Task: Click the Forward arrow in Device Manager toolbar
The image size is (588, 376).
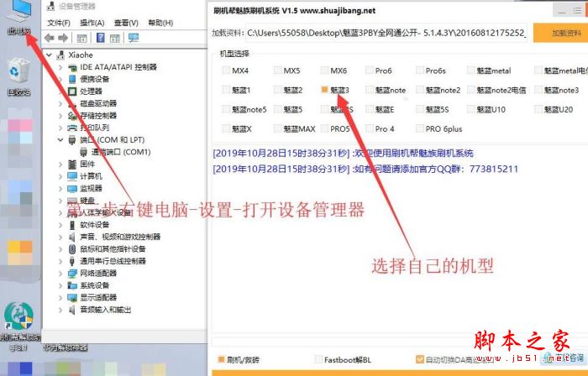Action: coord(63,38)
